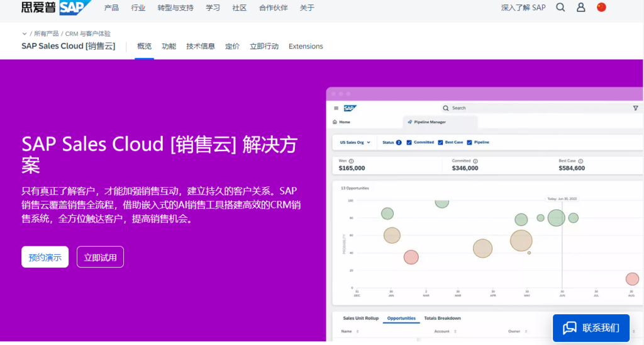Click the 13 Opportunities label

click(355, 188)
